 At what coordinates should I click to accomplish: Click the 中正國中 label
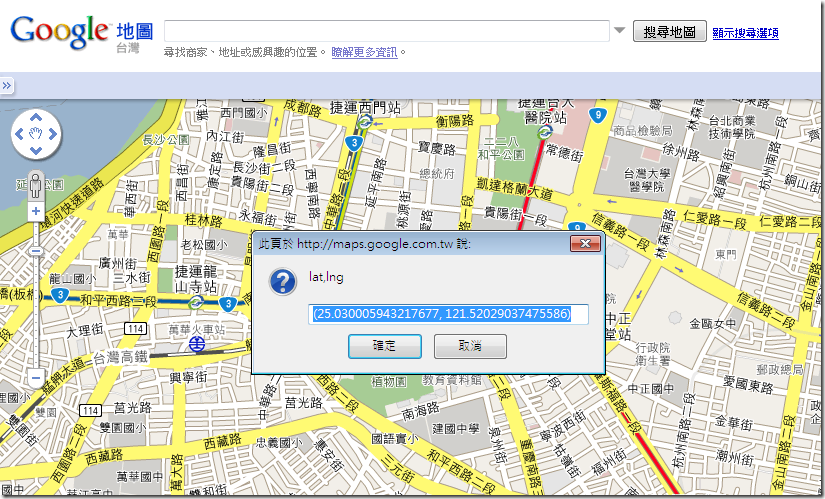coord(651,389)
